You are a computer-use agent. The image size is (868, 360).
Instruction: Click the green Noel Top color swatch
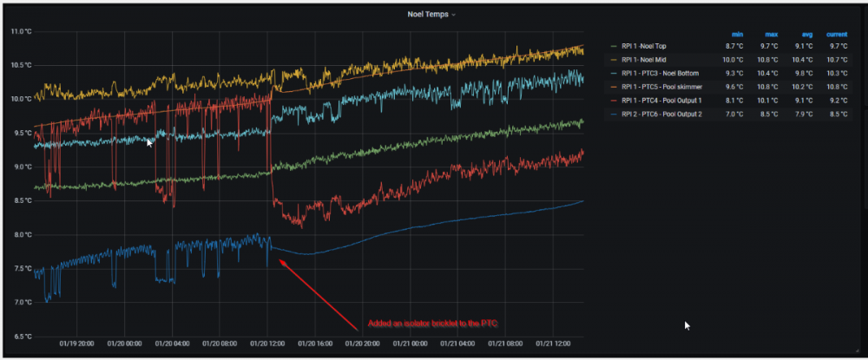coord(615,46)
